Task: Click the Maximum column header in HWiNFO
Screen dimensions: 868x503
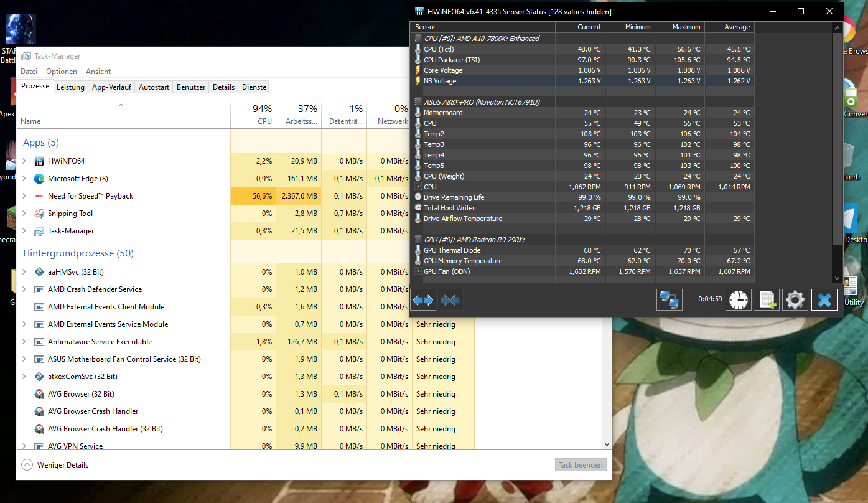Action: click(x=679, y=27)
